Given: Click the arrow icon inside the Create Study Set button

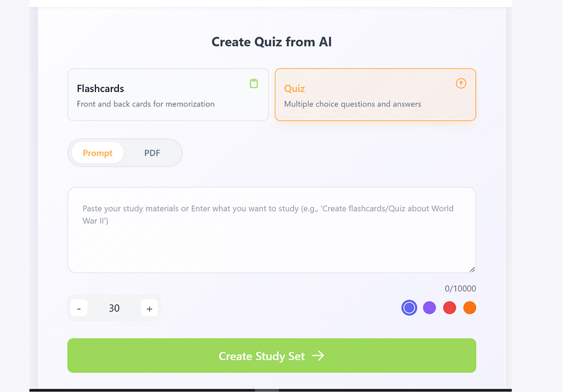Looking at the screenshot, I should [x=318, y=356].
